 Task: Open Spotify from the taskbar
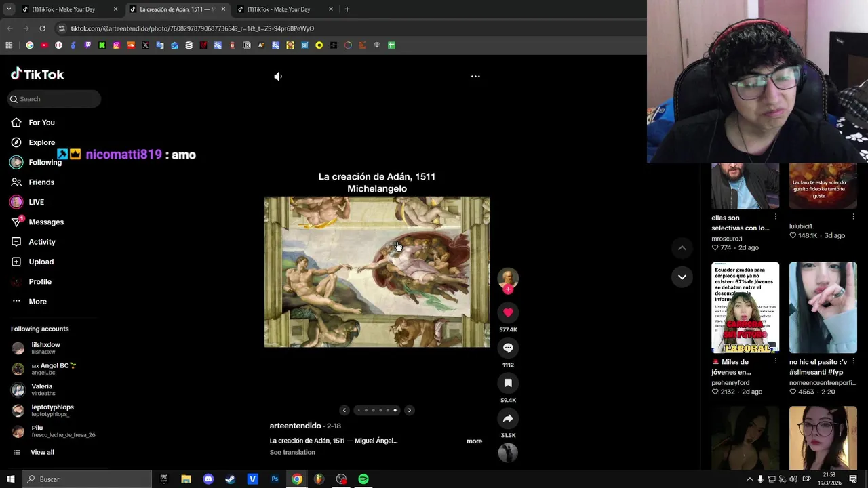point(363,479)
